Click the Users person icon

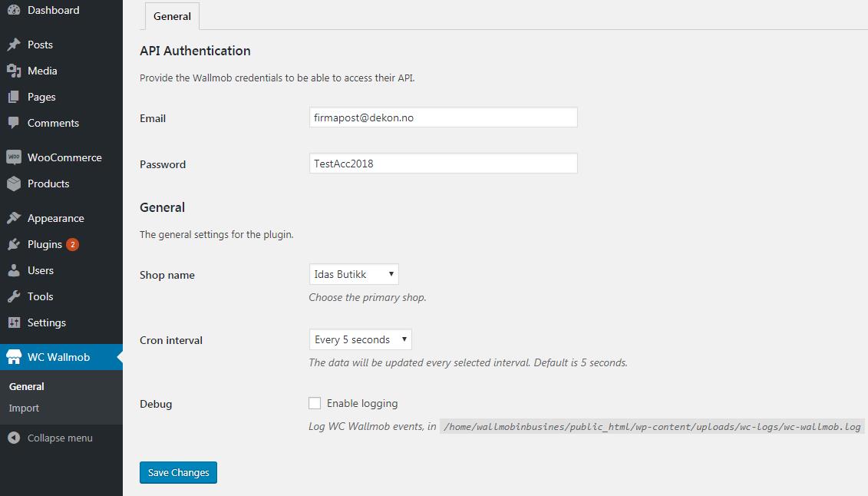tap(14, 270)
